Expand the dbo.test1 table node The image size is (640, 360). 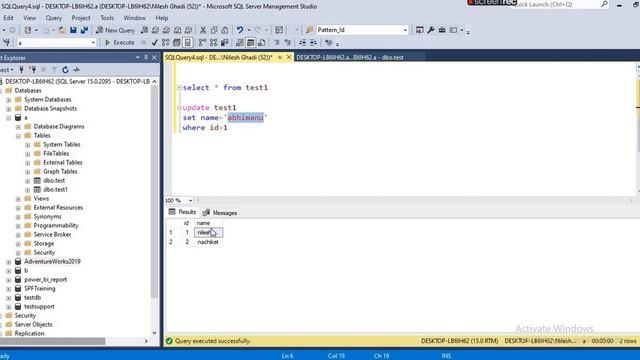pyautogui.click(x=27, y=190)
